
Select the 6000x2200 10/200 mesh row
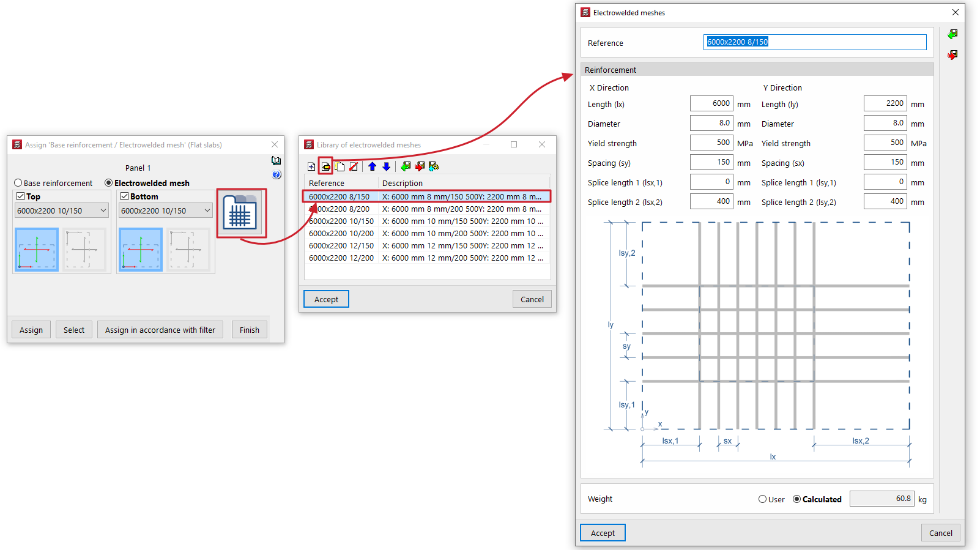(427, 233)
